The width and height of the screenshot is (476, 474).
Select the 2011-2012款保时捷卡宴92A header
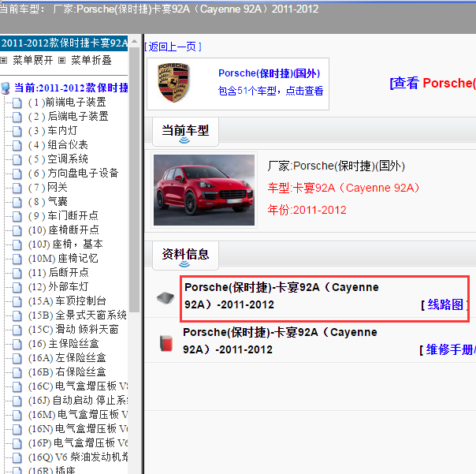point(64,43)
